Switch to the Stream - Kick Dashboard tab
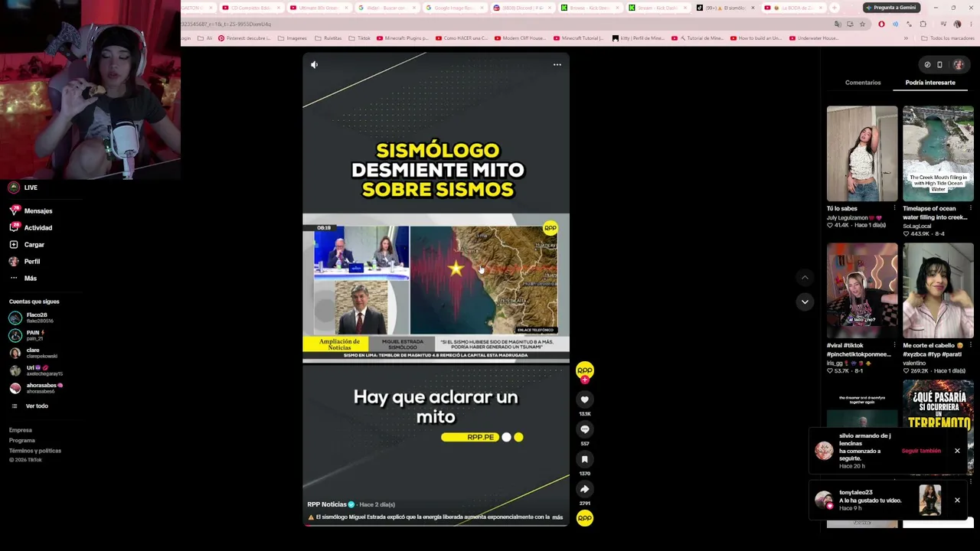 coord(657,8)
